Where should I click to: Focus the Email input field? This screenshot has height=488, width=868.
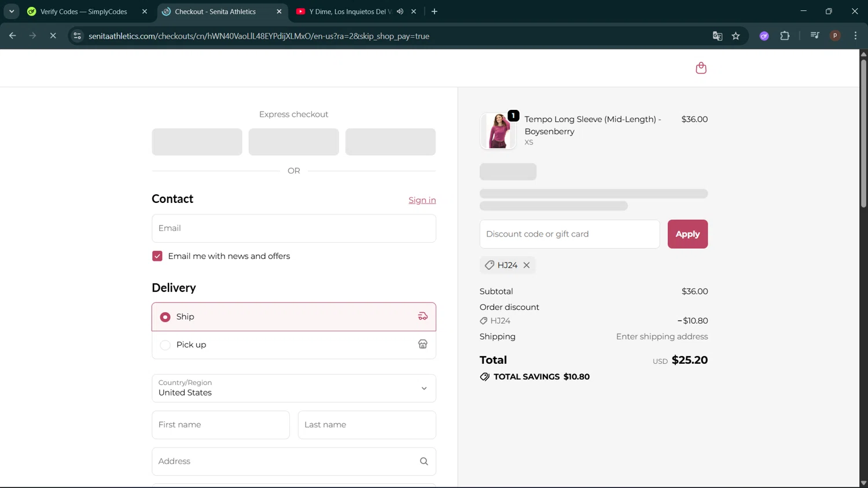click(293, 228)
